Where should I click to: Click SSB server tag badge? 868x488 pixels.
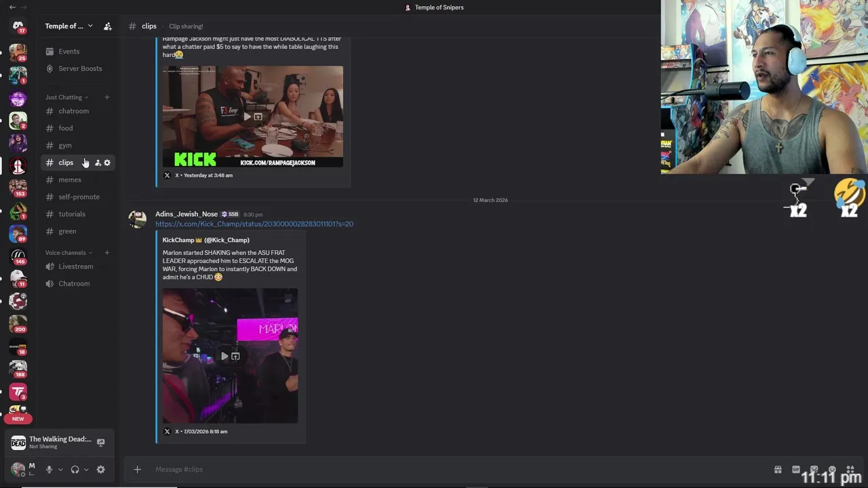coord(230,214)
